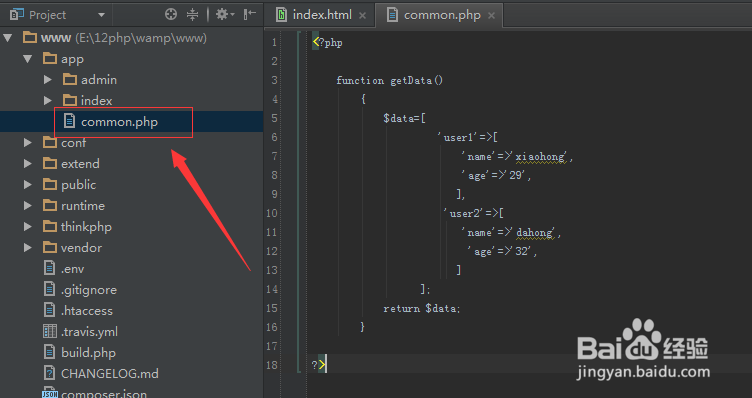Open the Project settings gear menu
This screenshot has height=398, width=752.
click(x=224, y=14)
